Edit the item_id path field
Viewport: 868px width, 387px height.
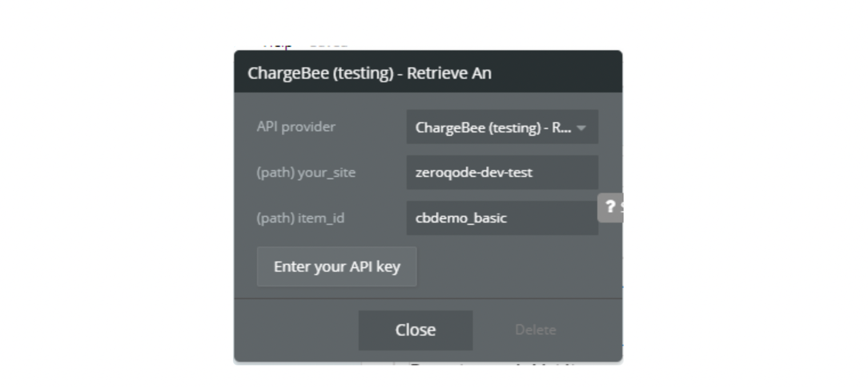502,218
